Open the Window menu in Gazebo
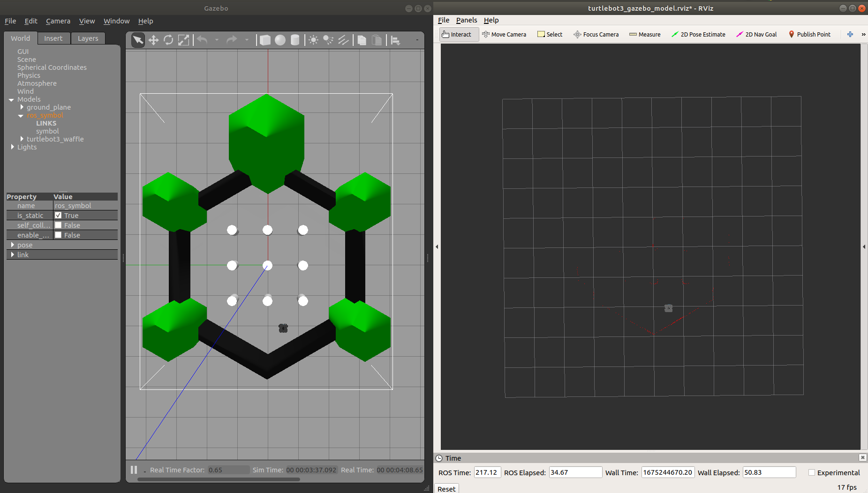The image size is (868, 493). [116, 21]
